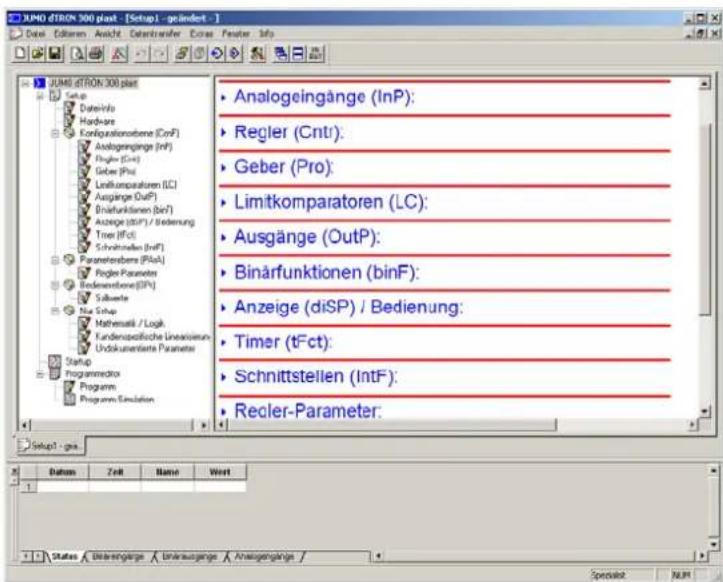Open the Limitkomparatoren (LC) heading link
The image size is (723, 582).
click(x=331, y=202)
